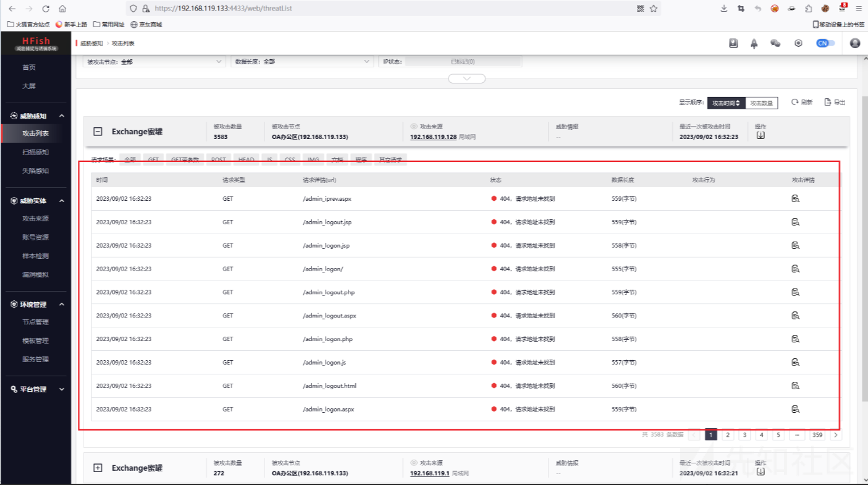Click the browser reload icon
The image size is (868, 485).
[46, 9]
